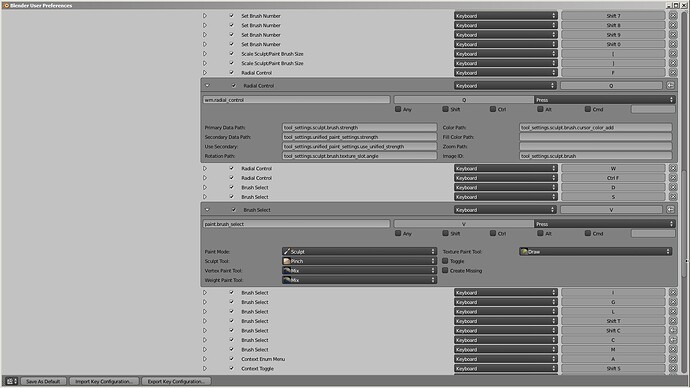Remove the Context Enum Menu A keymap item
Viewport: 690px width, 388px height.
[673, 359]
